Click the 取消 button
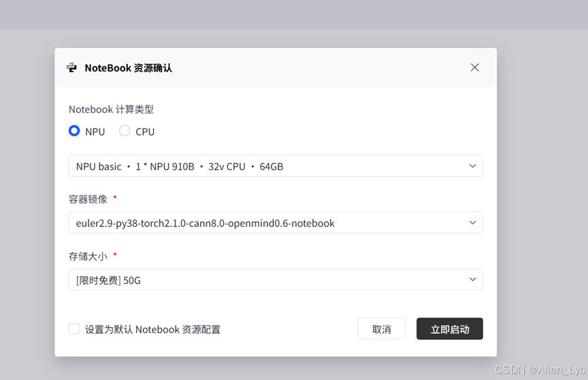The image size is (588, 380). click(382, 329)
